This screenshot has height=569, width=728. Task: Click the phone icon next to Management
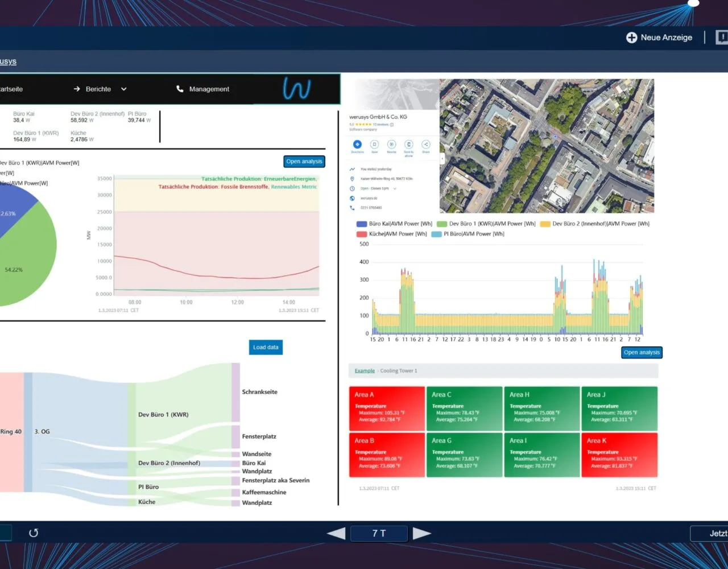point(179,89)
